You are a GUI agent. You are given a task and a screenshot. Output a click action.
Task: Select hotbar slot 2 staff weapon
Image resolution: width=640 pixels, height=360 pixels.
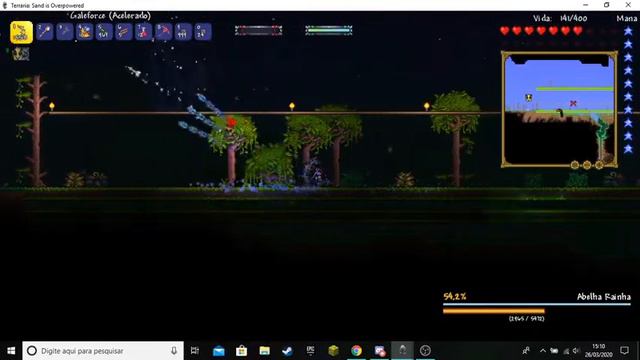coord(44,32)
